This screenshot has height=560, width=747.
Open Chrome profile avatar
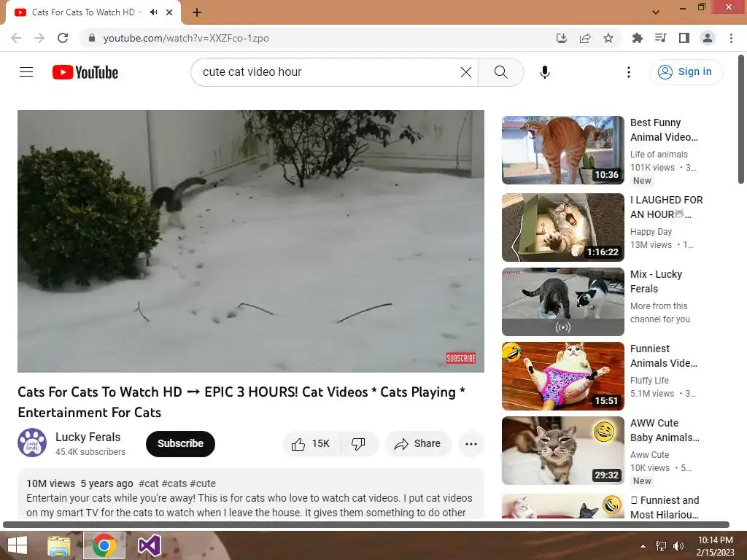click(708, 38)
